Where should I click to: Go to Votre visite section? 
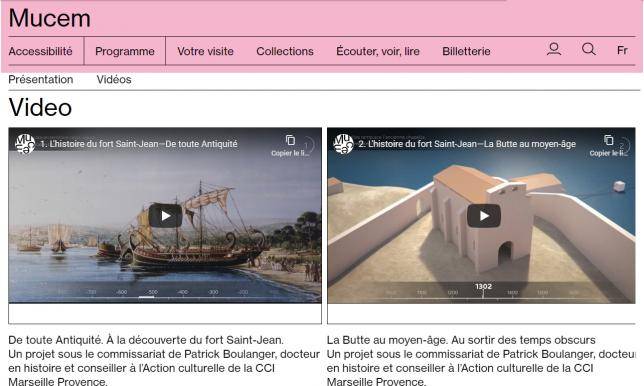(x=205, y=51)
